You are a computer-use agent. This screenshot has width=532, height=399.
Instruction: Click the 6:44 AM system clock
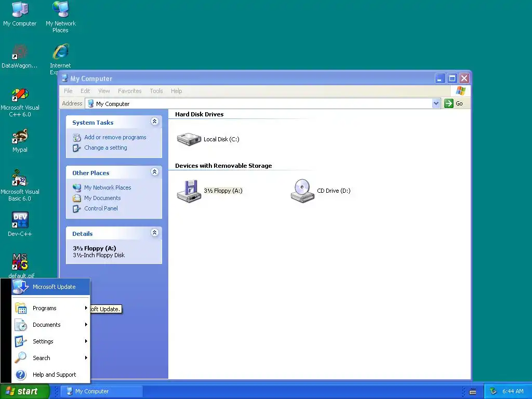coord(513,391)
